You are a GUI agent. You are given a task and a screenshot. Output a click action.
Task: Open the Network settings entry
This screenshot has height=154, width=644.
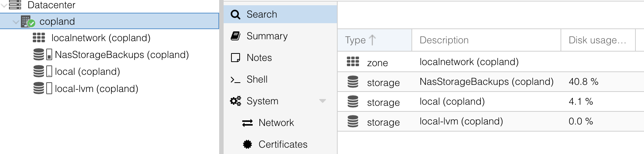[276, 123]
